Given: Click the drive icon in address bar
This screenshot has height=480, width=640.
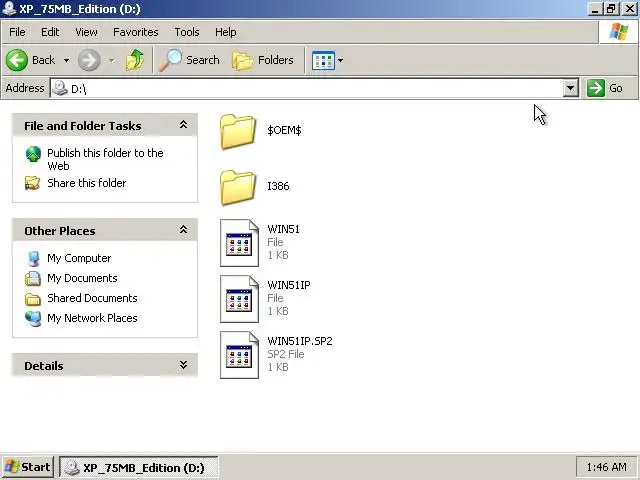Looking at the screenshot, I should pyautogui.click(x=60, y=88).
